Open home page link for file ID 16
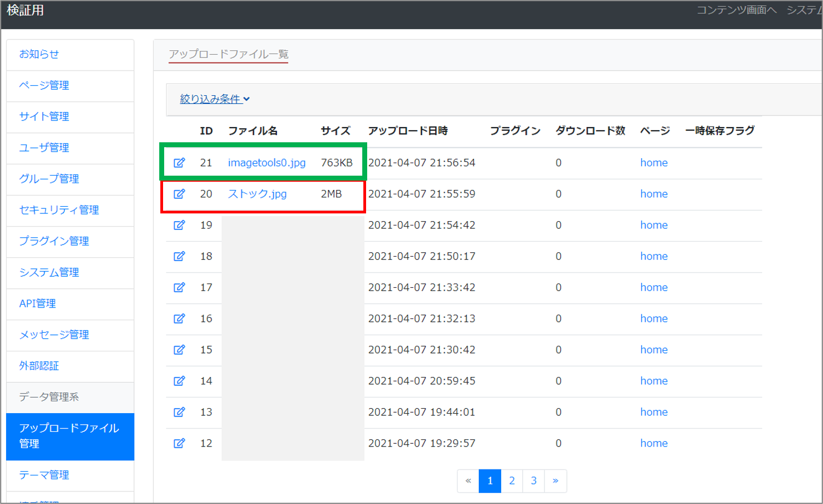The height and width of the screenshot is (504, 823). (x=654, y=318)
